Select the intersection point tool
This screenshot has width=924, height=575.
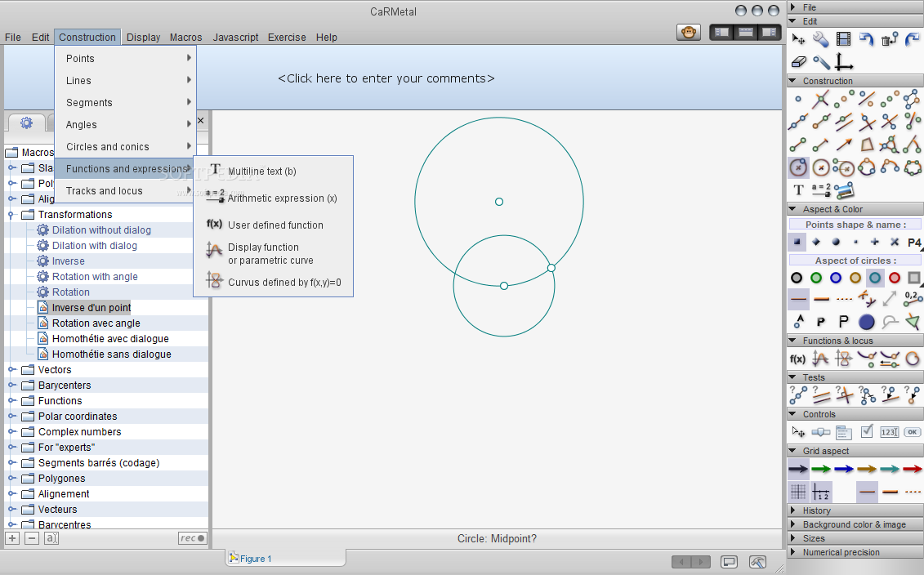point(820,100)
